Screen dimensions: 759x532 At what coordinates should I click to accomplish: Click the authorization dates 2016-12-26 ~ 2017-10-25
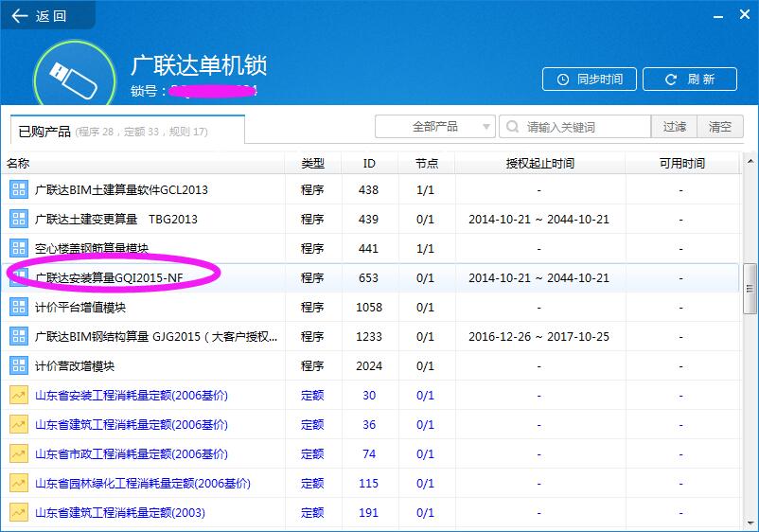538,336
